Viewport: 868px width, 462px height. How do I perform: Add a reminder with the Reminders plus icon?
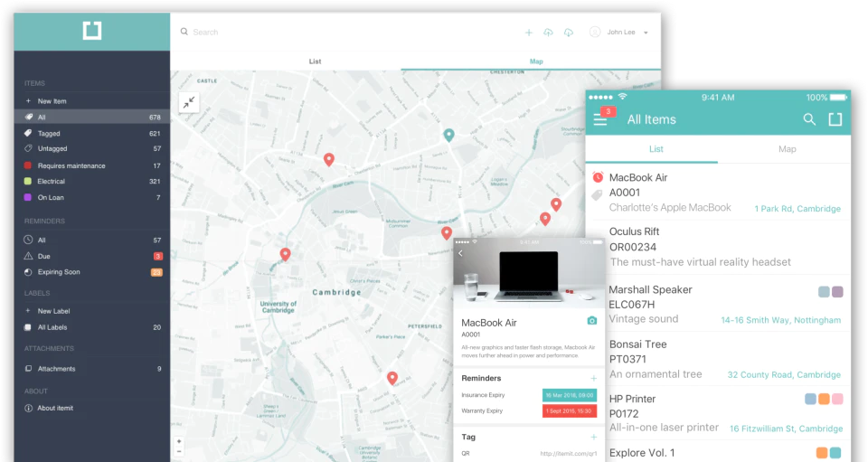click(593, 379)
